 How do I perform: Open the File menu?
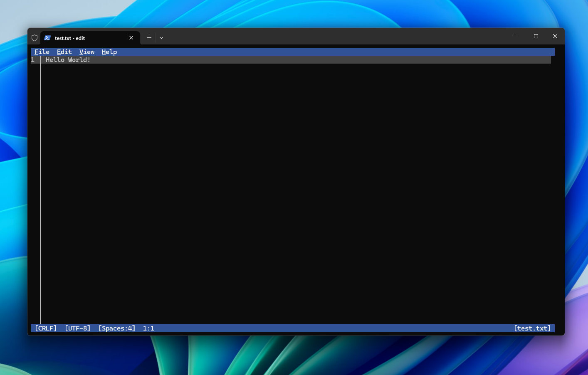(x=42, y=52)
